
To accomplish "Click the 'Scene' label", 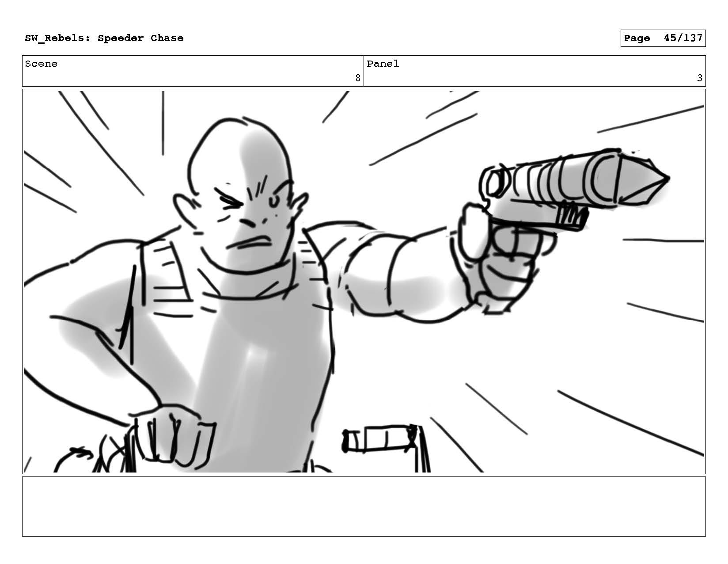I will (x=41, y=64).
